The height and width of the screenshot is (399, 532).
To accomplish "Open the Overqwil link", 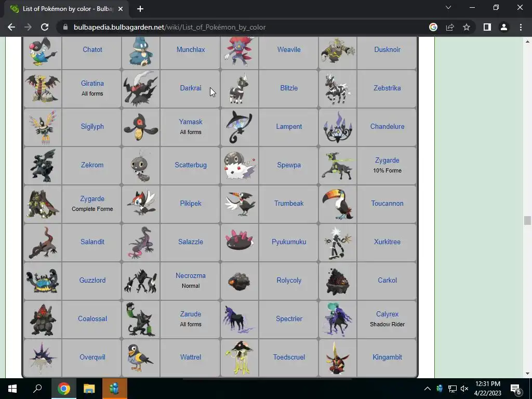I will coord(92,357).
